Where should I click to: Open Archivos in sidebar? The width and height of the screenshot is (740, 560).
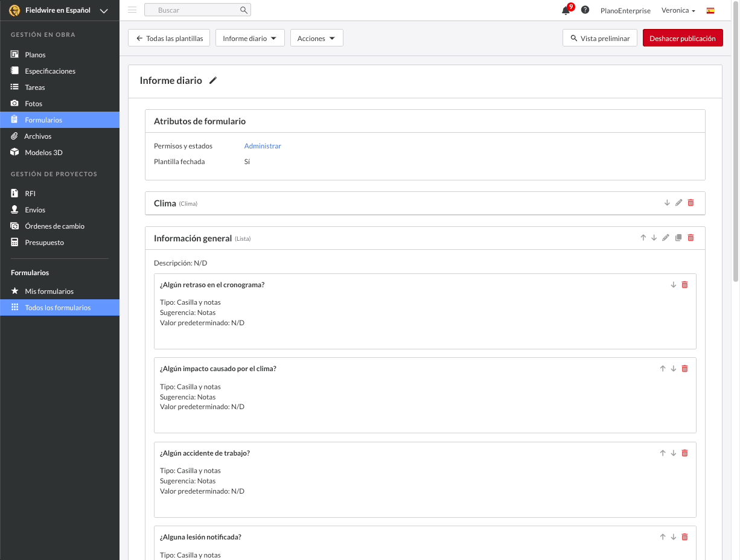pyautogui.click(x=60, y=136)
